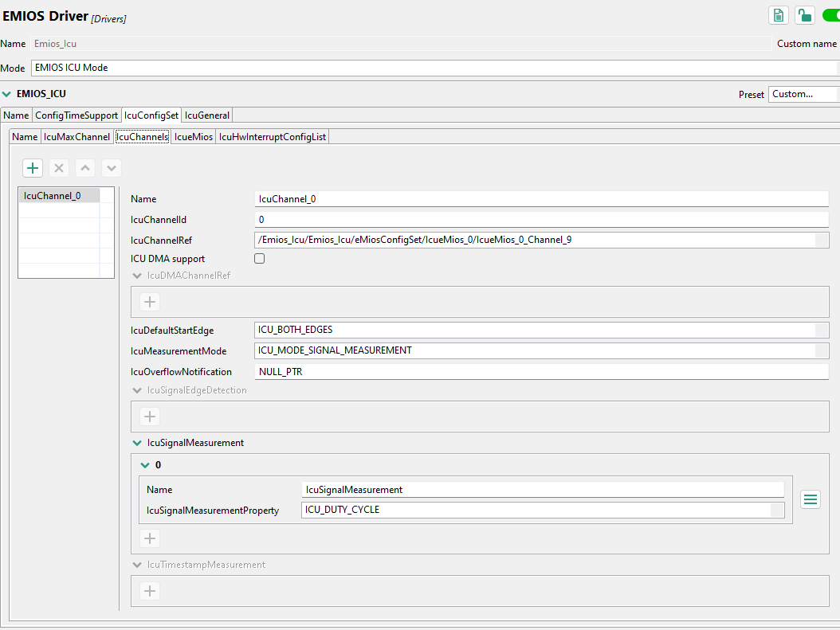Click the unlock padlock icon
This screenshot has height=630, width=840.
(x=805, y=15)
